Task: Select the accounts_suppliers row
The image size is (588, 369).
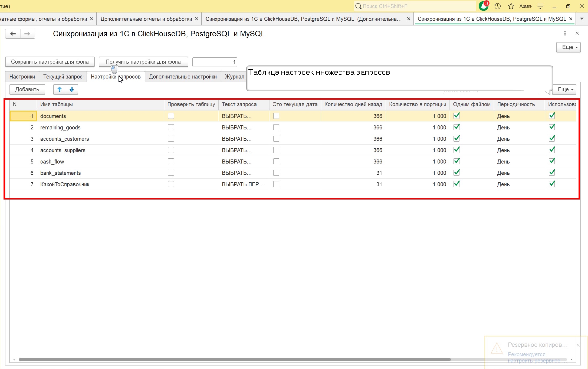Action: [x=293, y=150]
